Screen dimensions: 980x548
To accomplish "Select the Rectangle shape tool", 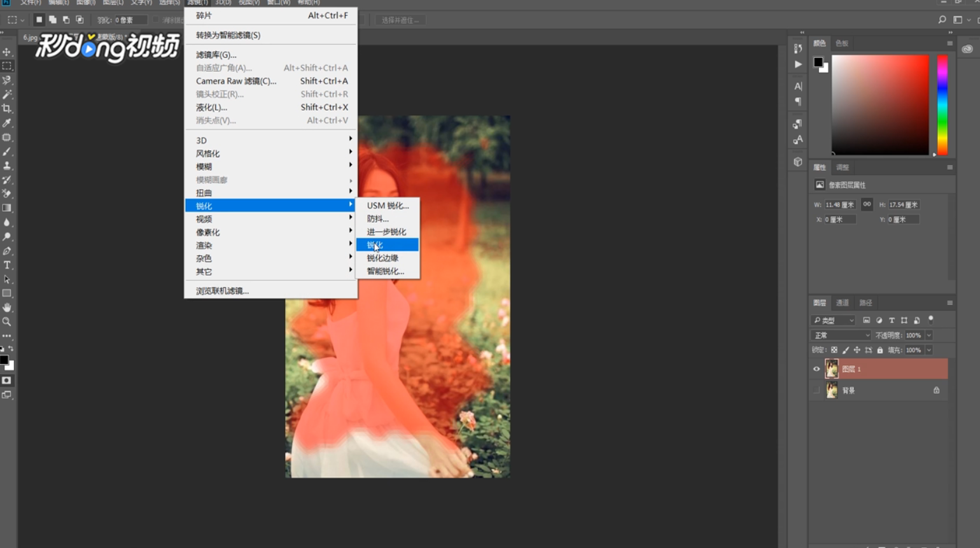I will coord(7,293).
